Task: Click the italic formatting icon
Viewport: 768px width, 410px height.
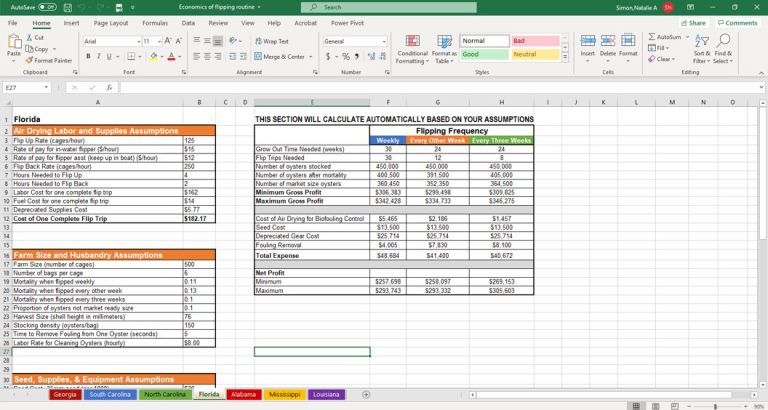Action: pyautogui.click(x=98, y=57)
